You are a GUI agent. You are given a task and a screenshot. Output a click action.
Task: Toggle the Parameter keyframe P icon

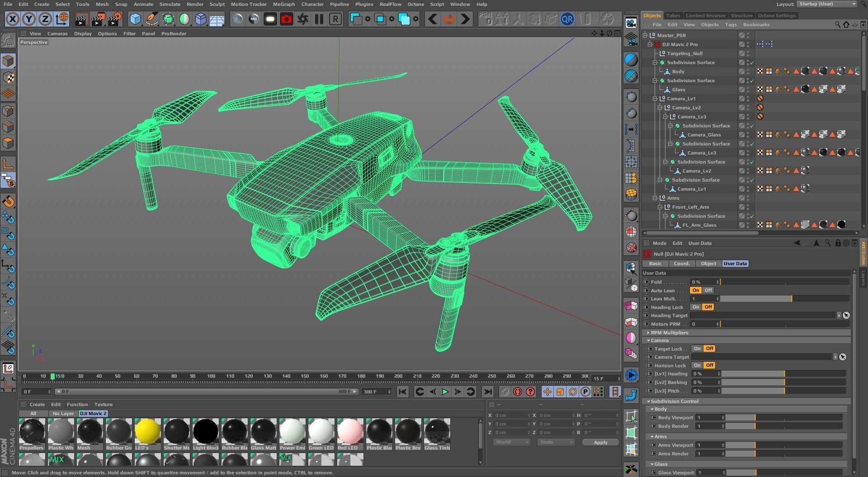[585, 392]
